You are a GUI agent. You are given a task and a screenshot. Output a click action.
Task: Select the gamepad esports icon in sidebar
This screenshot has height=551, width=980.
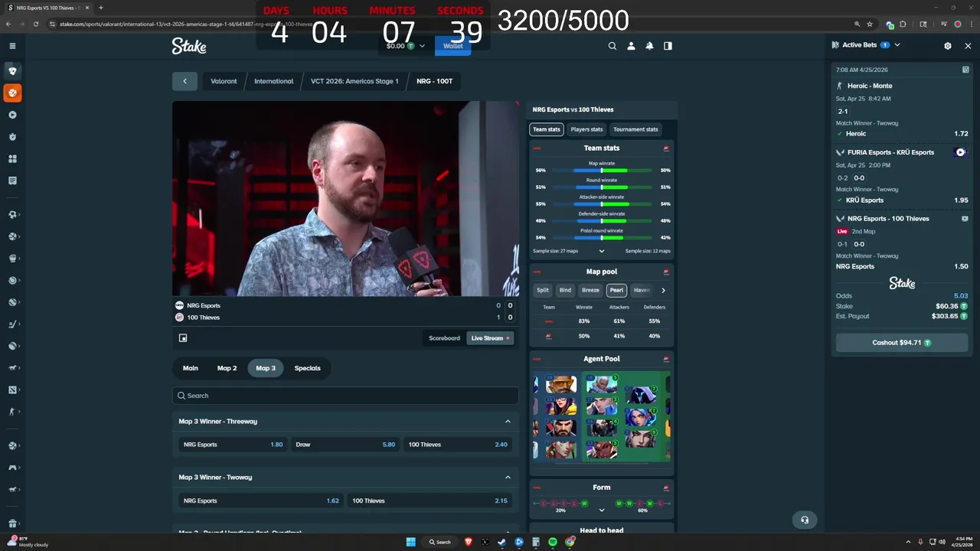tap(12, 468)
